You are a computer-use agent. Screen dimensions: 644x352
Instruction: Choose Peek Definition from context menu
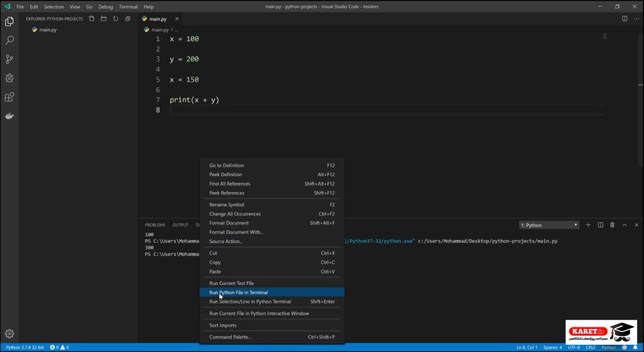(272, 174)
